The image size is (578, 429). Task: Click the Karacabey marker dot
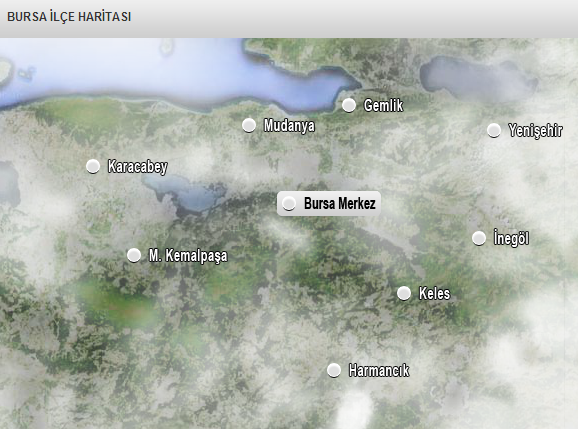tap(93, 166)
